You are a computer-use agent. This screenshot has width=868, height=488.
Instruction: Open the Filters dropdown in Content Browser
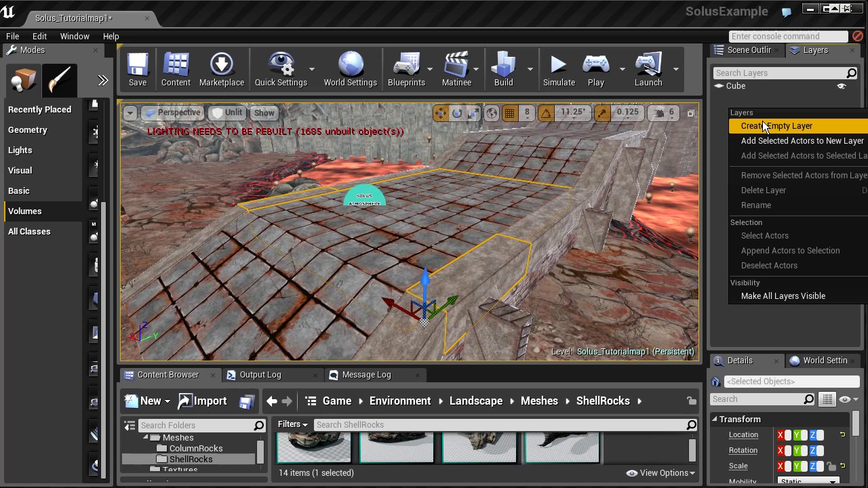[293, 425]
